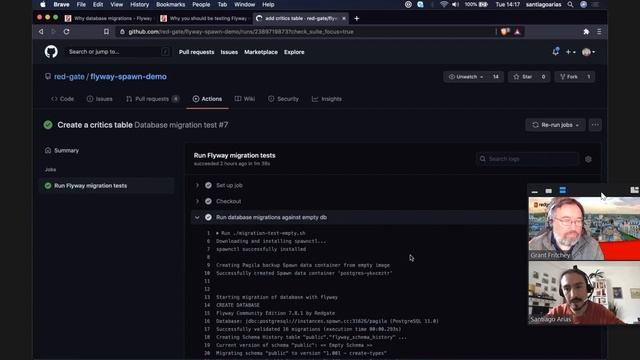Open the Unwatch dropdown
This screenshot has height=360, width=640.
click(466, 77)
